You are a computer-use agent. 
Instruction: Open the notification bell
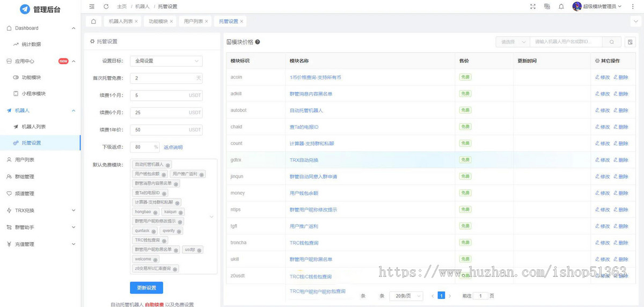(x=561, y=6)
